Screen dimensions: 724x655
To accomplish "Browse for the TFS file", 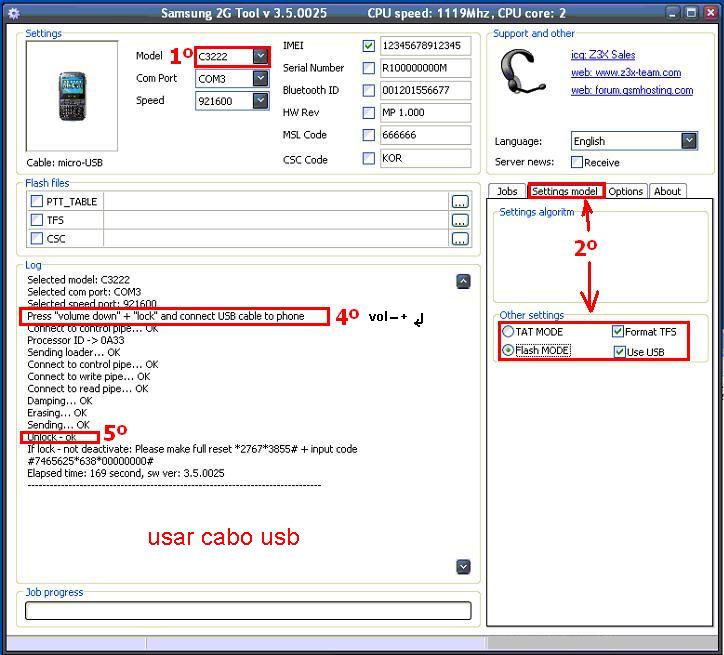I will coord(460,220).
